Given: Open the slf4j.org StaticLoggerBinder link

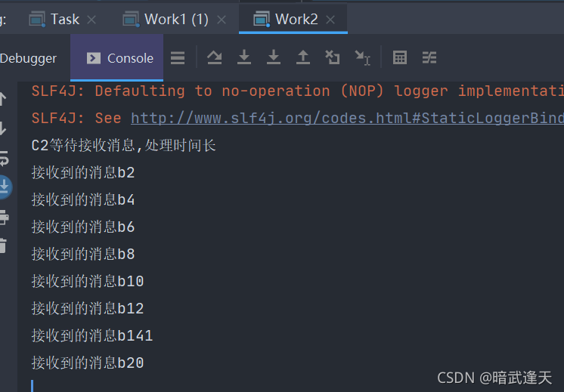Looking at the screenshot, I should tap(347, 119).
